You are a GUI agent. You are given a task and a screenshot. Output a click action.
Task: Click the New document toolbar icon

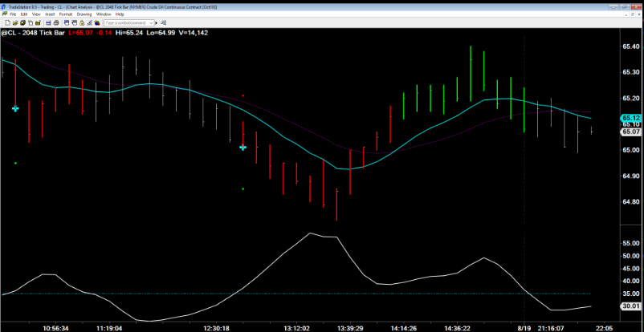coord(7,23)
